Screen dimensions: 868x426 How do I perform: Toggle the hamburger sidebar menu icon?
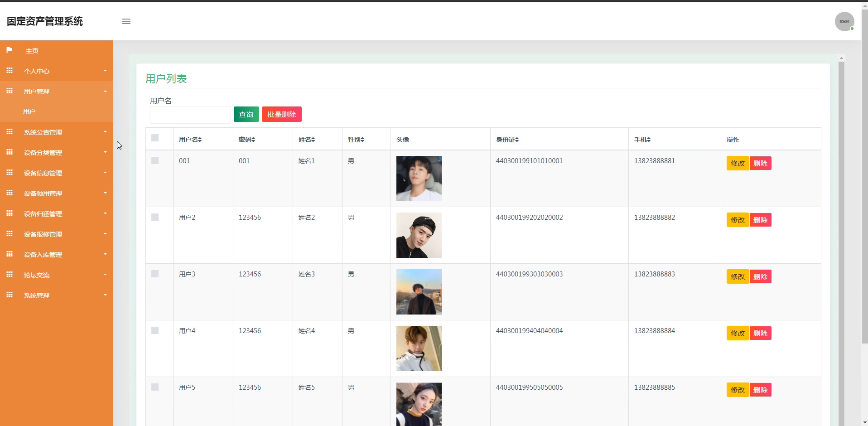tap(126, 21)
